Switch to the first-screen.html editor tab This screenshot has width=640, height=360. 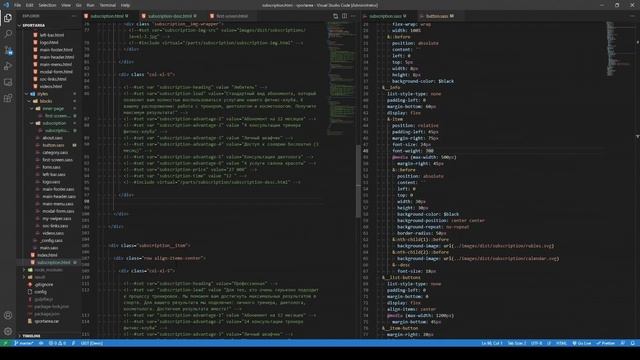click(x=231, y=16)
